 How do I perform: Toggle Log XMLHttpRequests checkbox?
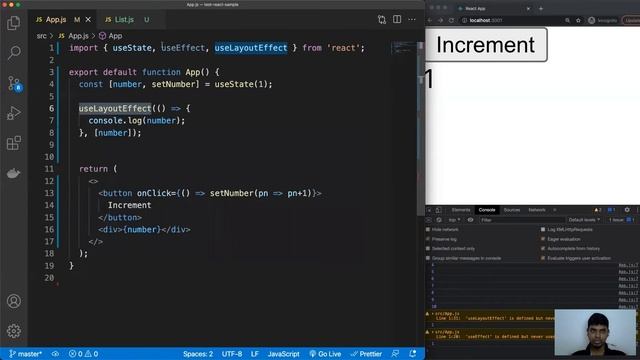tap(543, 229)
